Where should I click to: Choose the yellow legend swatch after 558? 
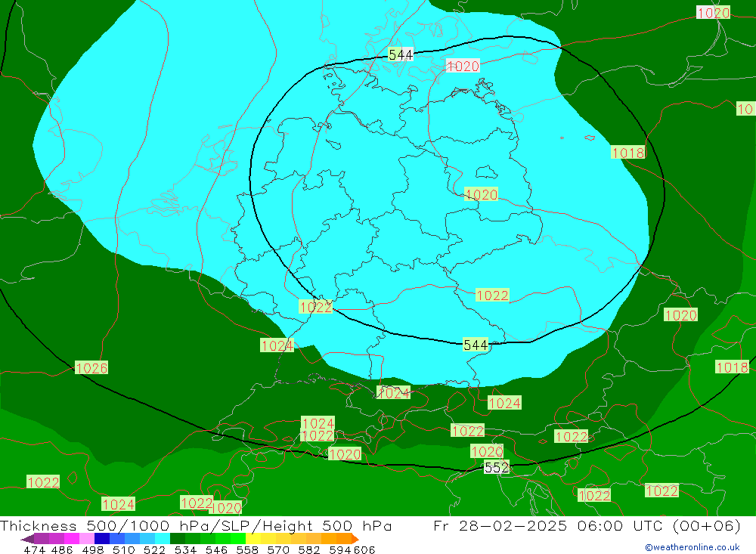pyautogui.click(x=253, y=539)
